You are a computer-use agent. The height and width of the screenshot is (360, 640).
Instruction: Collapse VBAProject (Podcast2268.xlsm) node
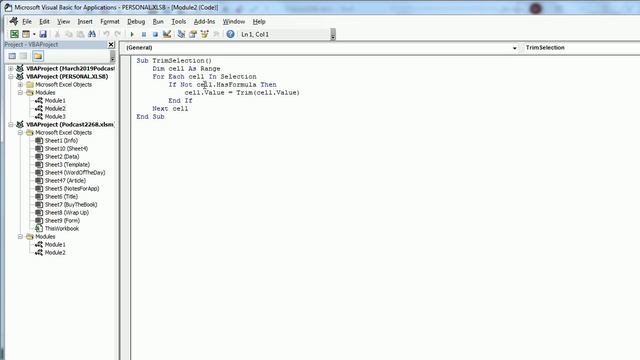[x=11, y=124]
